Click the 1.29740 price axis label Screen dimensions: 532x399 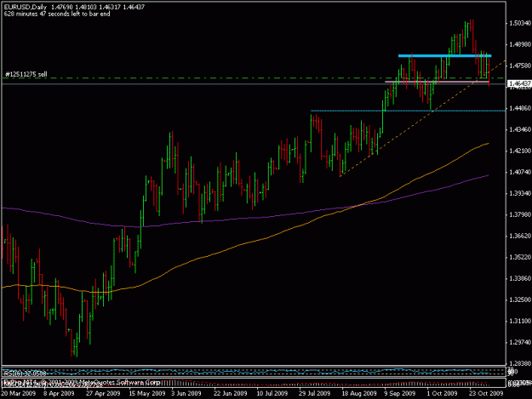520,342
